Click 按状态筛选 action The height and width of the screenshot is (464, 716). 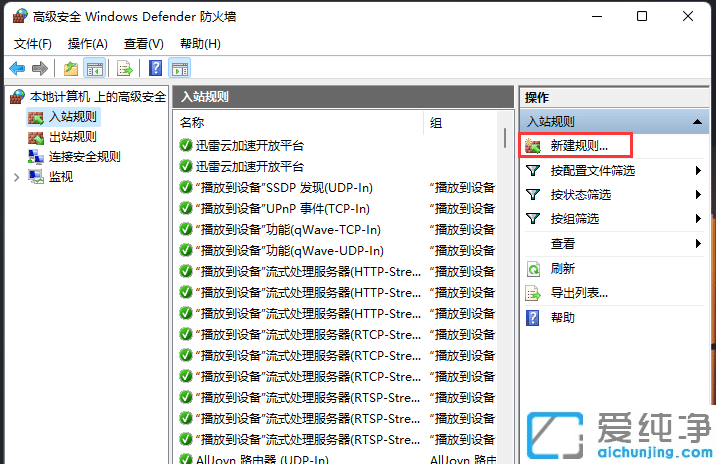click(x=580, y=195)
